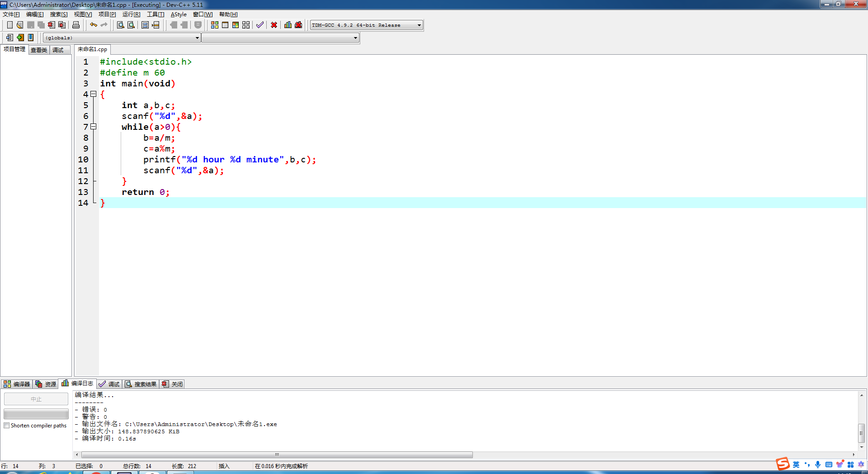The image size is (868, 474).
Task: Open the 搜索结果 bottom tab
Action: pos(141,384)
